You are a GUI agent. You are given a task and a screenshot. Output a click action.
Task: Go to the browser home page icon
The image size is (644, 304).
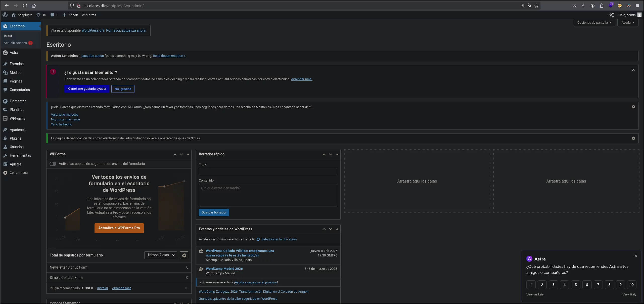point(34,6)
